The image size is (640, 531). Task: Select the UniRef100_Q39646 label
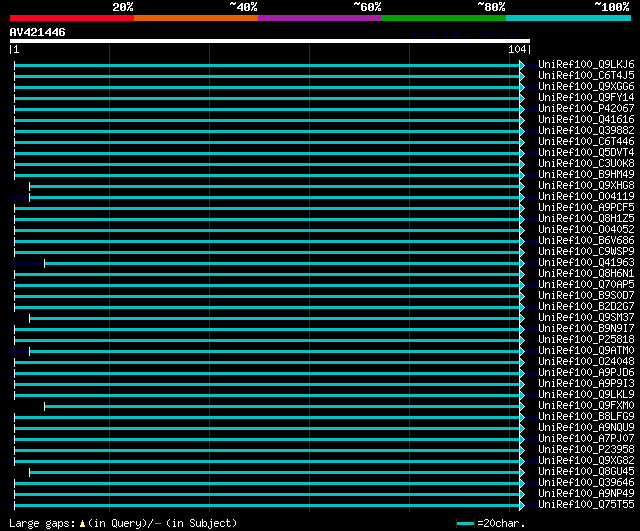tap(586, 483)
